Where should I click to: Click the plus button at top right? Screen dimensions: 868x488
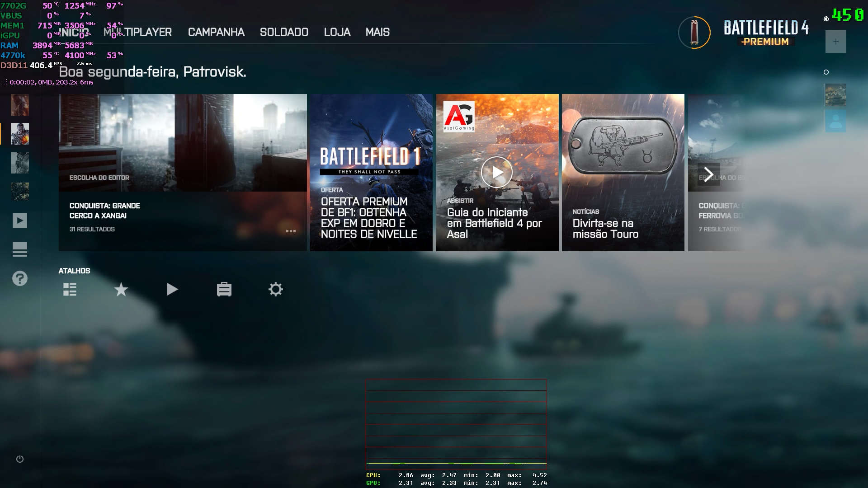point(836,42)
